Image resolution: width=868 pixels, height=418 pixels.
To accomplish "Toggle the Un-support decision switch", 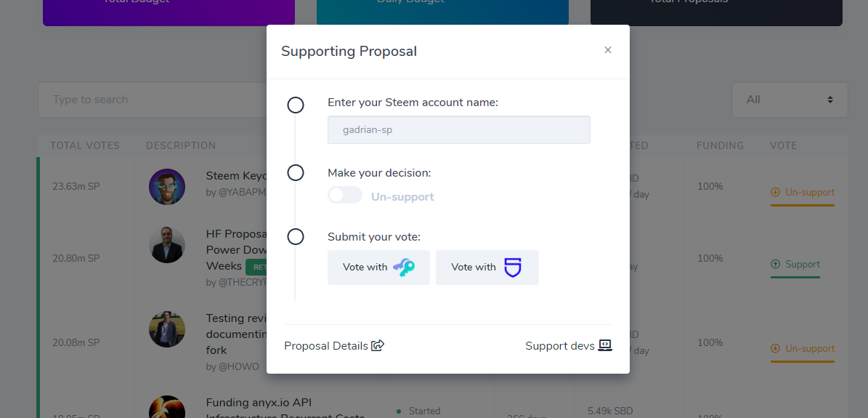I will point(345,196).
